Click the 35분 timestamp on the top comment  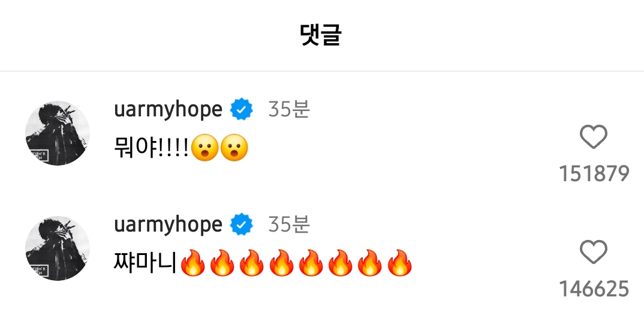[x=289, y=109]
